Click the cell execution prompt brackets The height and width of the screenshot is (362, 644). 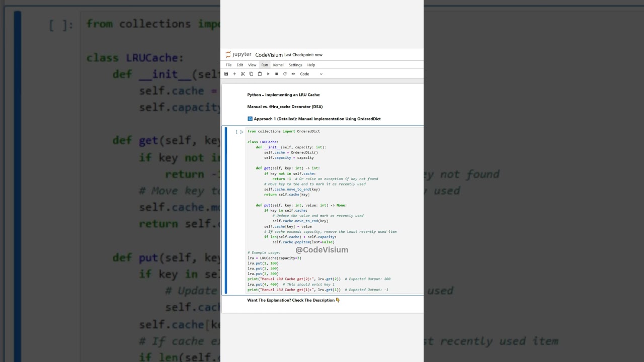coord(239,132)
